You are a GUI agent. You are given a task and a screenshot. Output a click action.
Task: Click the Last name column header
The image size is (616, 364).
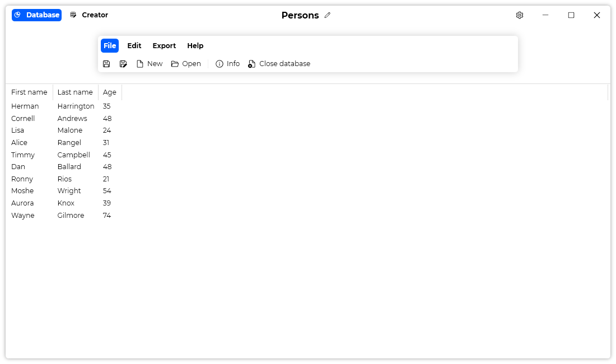pos(75,92)
